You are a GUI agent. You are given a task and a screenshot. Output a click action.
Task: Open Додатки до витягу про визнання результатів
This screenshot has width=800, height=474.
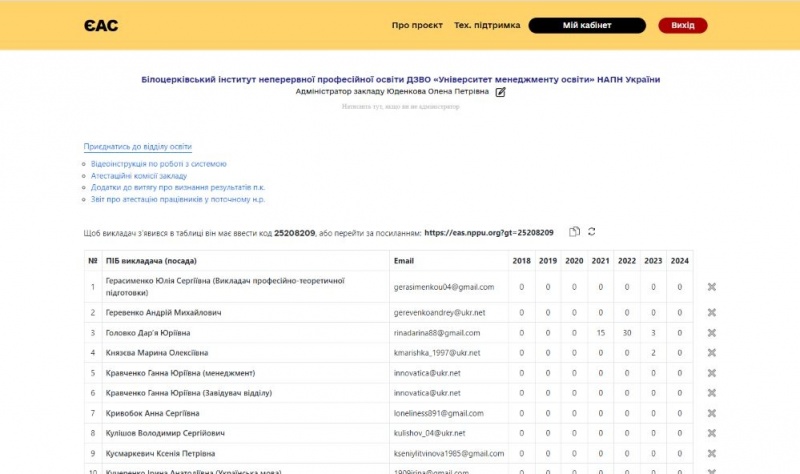(x=177, y=188)
